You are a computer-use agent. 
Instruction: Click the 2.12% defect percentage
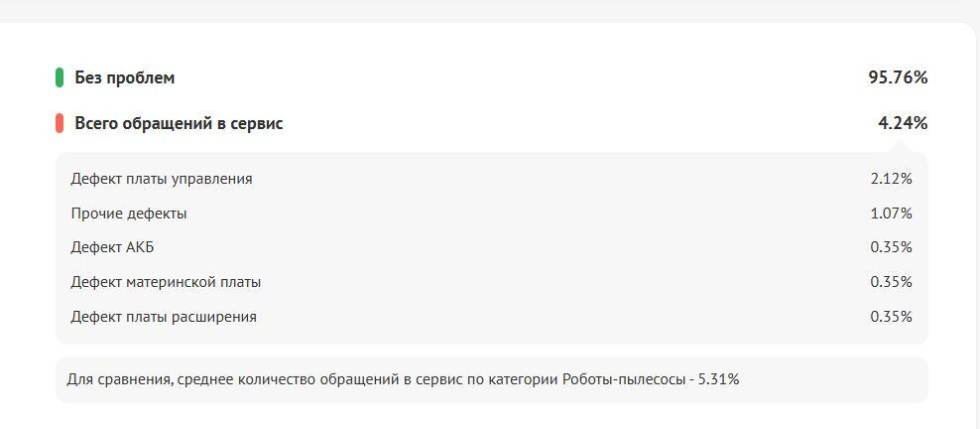click(x=891, y=179)
